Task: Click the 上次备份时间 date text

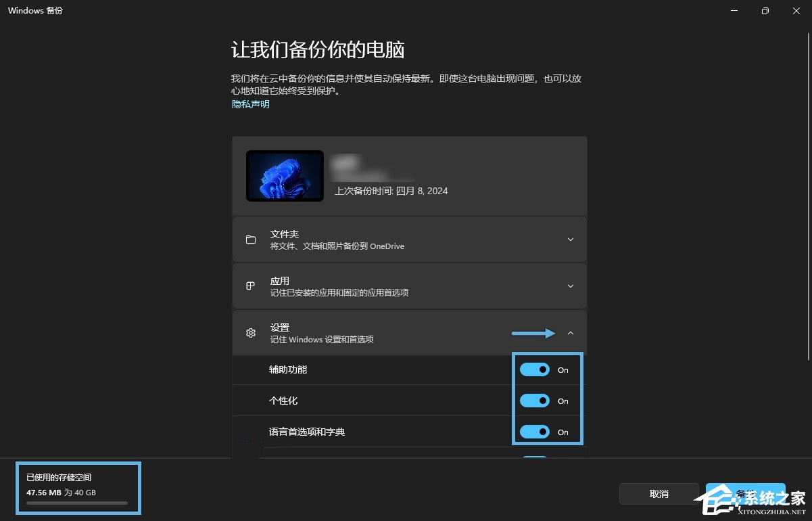Action: click(x=390, y=191)
